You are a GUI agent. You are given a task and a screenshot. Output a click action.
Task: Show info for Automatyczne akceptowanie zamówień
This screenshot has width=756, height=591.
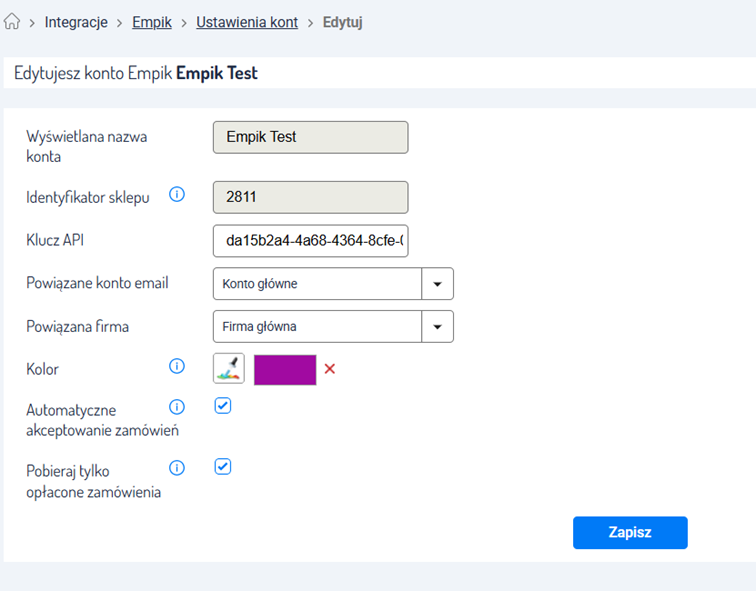click(x=177, y=407)
